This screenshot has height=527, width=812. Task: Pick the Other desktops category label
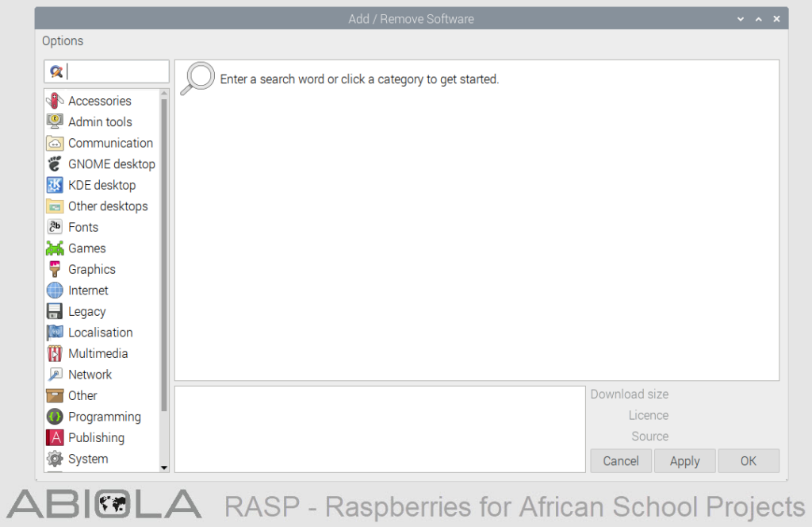coord(108,206)
